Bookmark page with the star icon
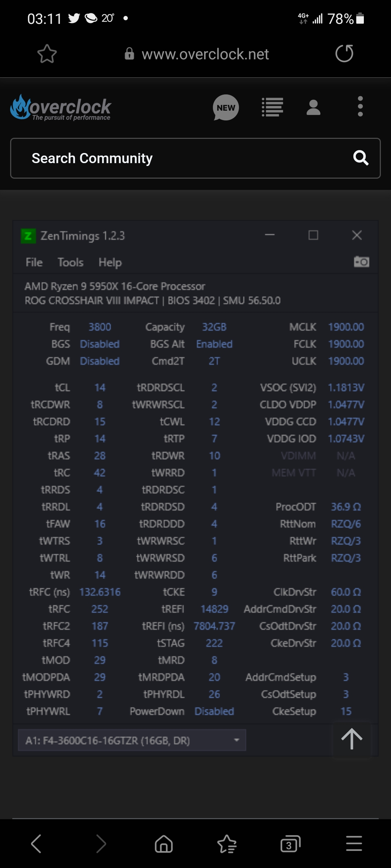 (47, 54)
